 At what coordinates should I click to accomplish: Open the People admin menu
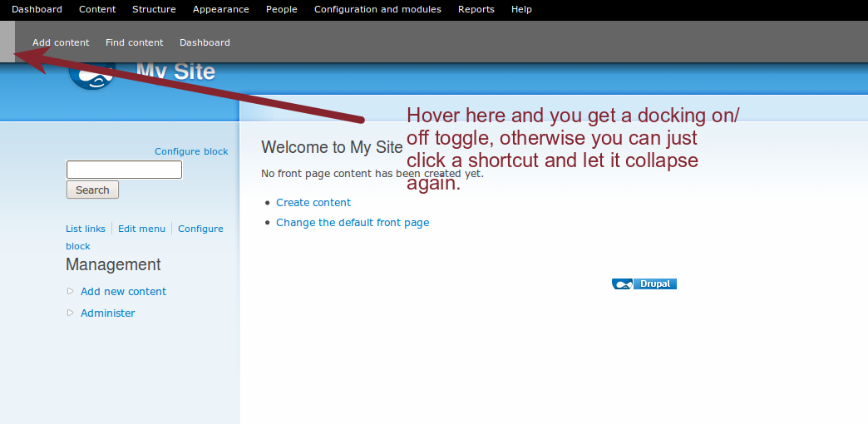click(x=281, y=9)
